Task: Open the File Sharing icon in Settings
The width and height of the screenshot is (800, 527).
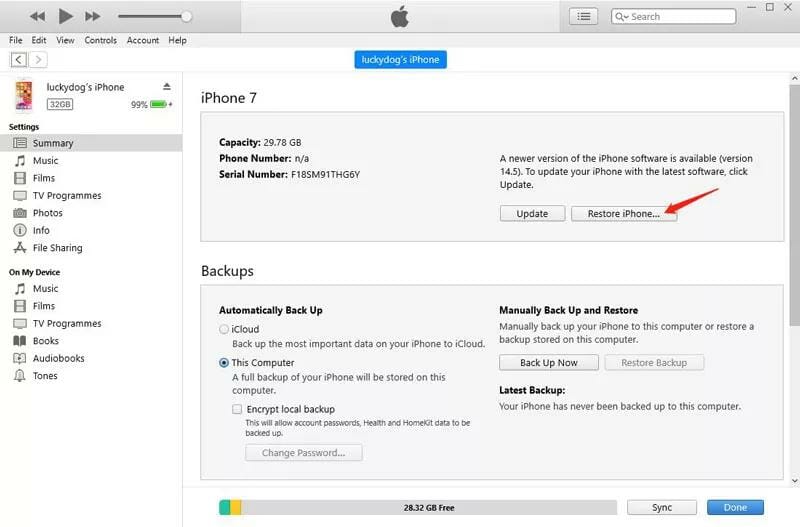Action: pos(20,247)
